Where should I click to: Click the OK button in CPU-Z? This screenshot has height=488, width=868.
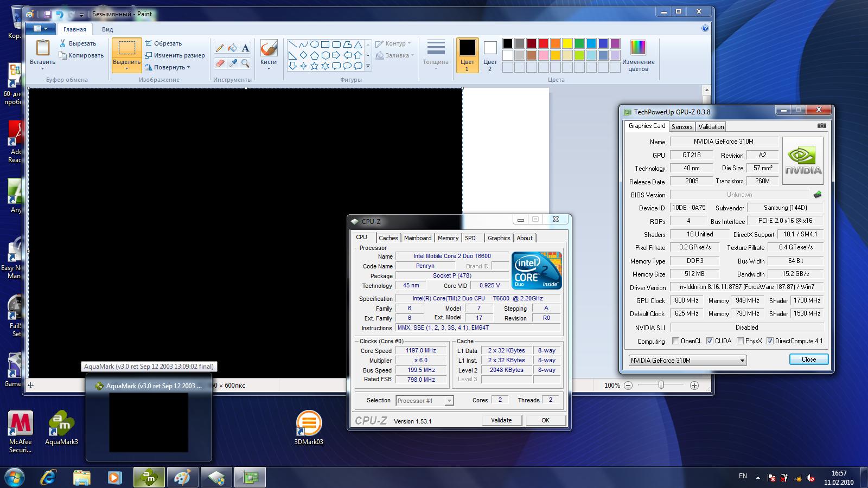point(545,420)
